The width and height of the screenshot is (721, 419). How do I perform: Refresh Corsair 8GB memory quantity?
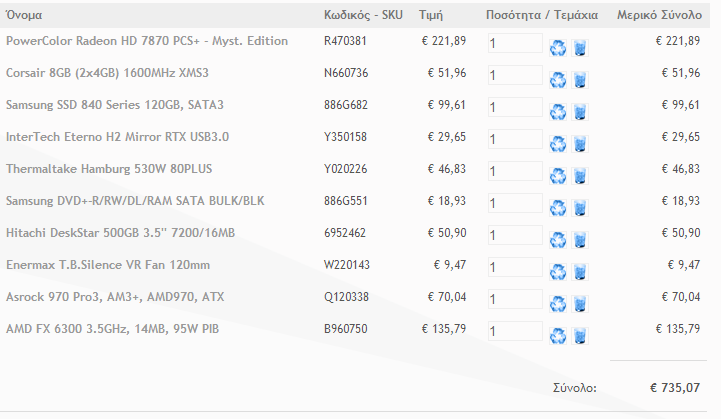point(558,80)
